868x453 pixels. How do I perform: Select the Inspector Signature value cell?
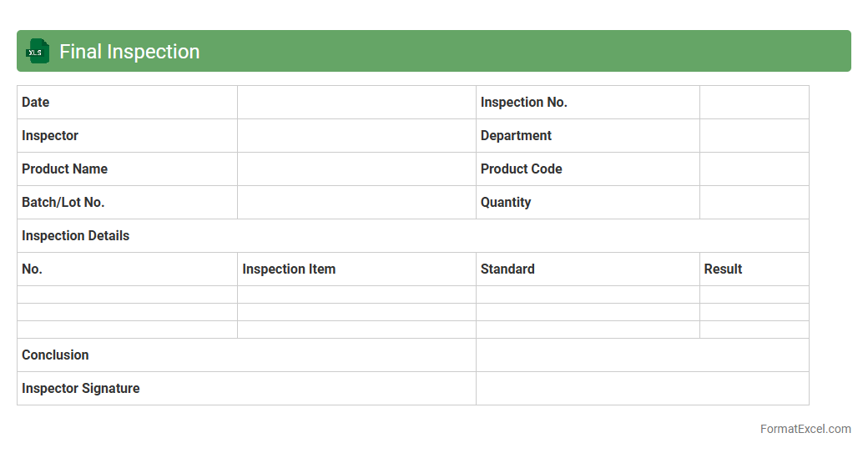642,389
